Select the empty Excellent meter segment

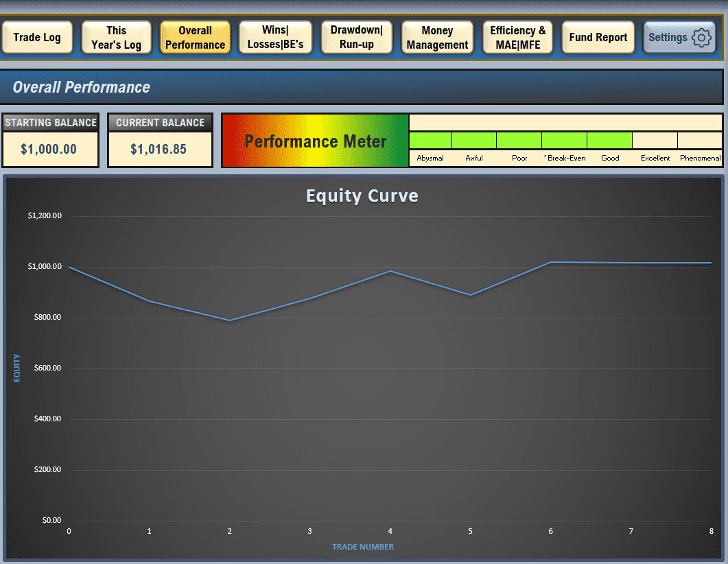pos(655,141)
